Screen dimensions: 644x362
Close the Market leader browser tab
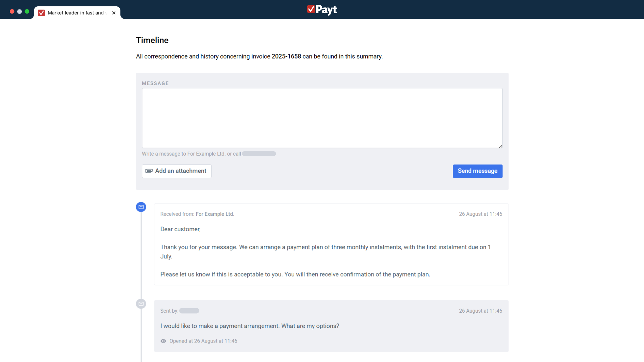[x=114, y=13]
